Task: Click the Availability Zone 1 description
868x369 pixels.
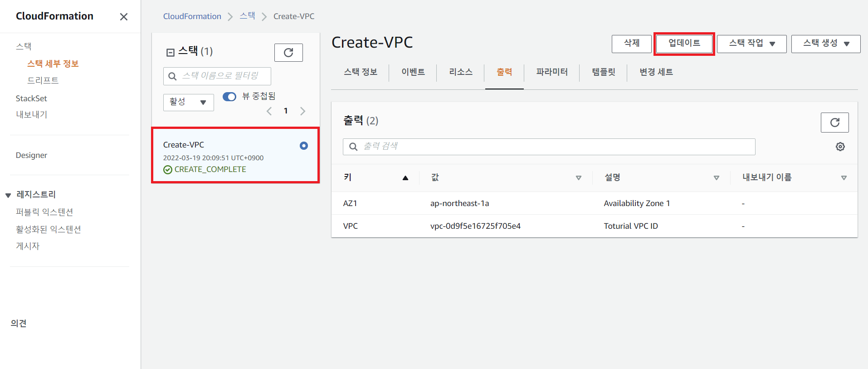Action: (x=637, y=203)
